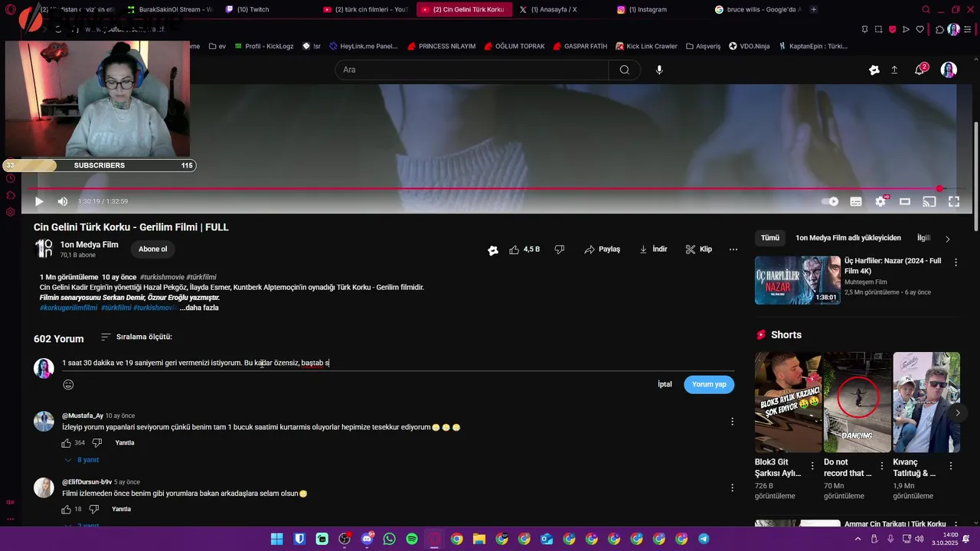Share the video via Paylaş

pyautogui.click(x=602, y=249)
